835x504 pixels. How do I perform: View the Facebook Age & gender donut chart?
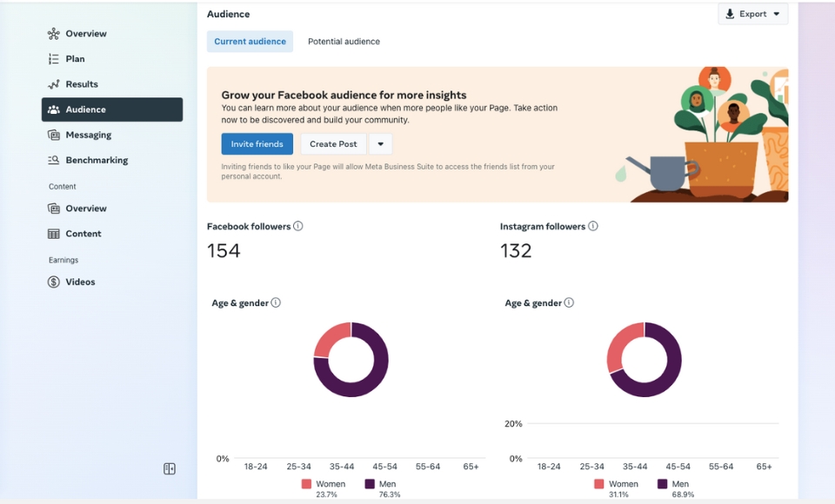click(351, 359)
